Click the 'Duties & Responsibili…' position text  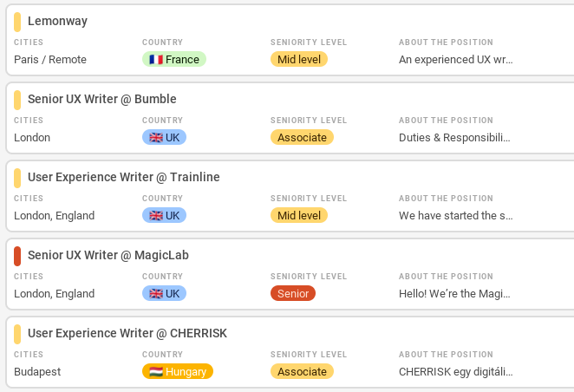click(454, 138)
